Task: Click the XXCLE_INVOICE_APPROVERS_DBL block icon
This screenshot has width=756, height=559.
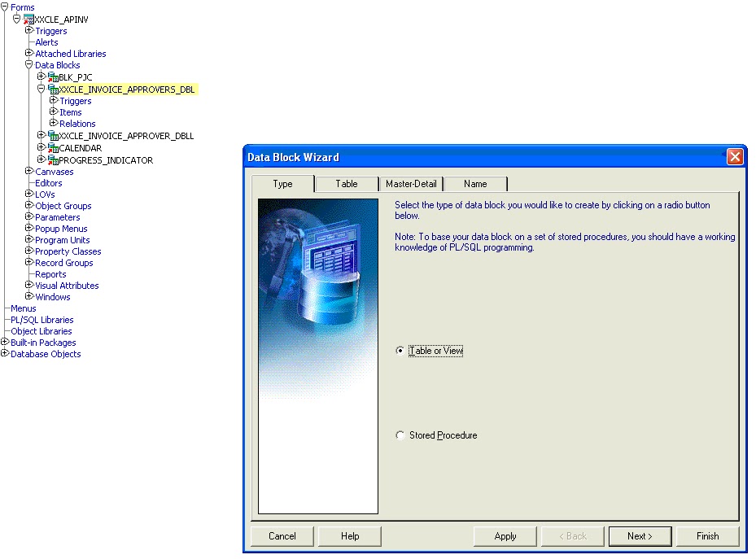Action: 53,89
